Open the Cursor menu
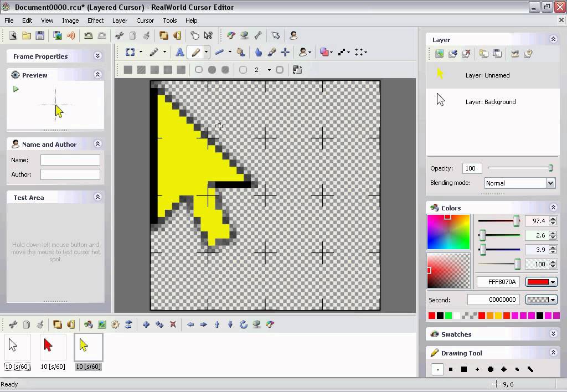The width and height of the screenshot is (567, 392). click(145, 20)
